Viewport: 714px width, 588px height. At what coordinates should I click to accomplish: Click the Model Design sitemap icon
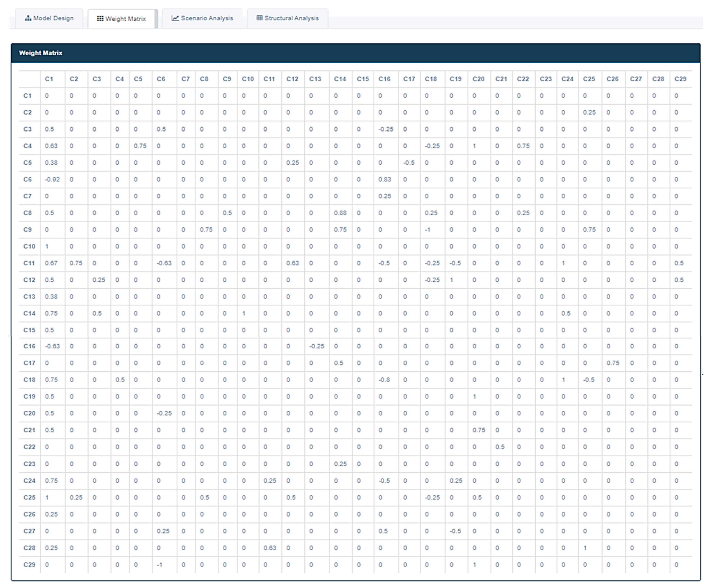(x=28, y=18)
